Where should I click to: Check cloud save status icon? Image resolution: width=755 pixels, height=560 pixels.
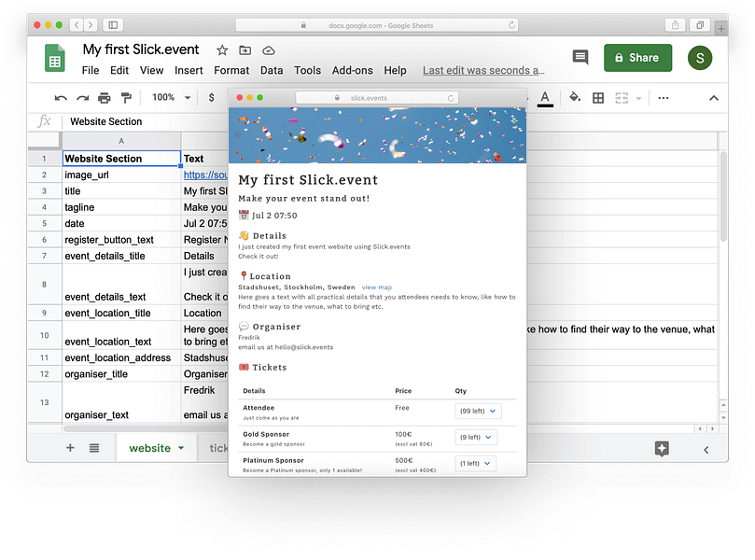click(x=268, y=50)
